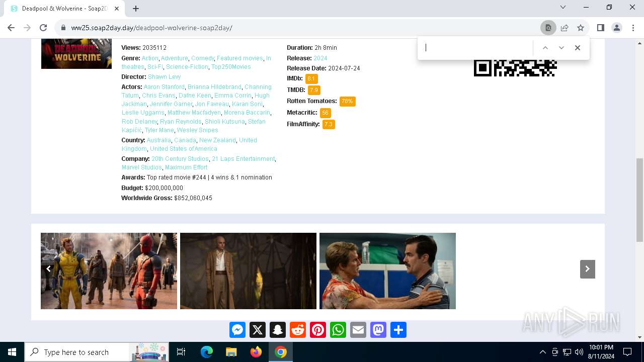This screenshot has width=644, height=362.
Task: Open the gallery thumbnail of two men talking
Action: pyautogui.click(x=387, y=271)
